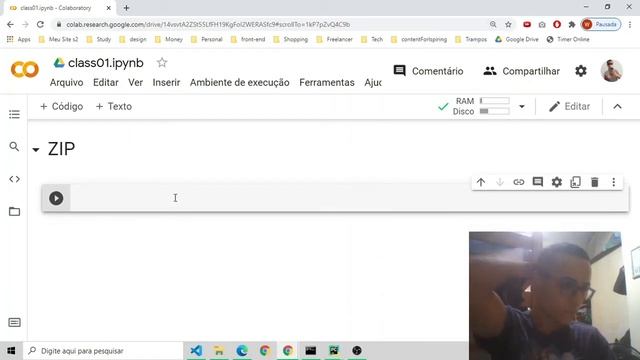Switch mode via Editar pencil button
The height and width of the screenshot is (360, 640).
pos(569,107)
